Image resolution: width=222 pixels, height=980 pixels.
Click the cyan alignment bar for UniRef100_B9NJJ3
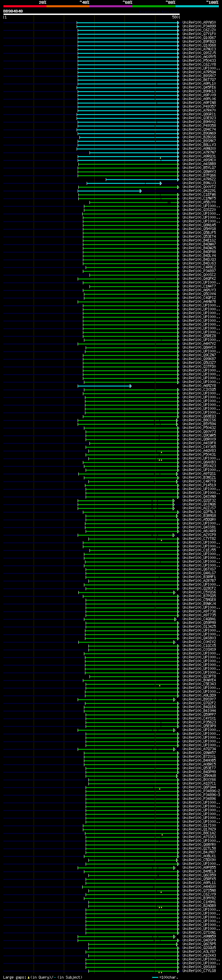pyautogui.click(x=125, y=183)
